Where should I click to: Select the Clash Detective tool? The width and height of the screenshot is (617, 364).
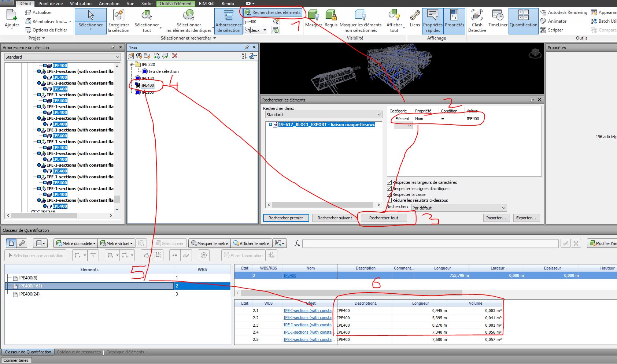(477, 20)
